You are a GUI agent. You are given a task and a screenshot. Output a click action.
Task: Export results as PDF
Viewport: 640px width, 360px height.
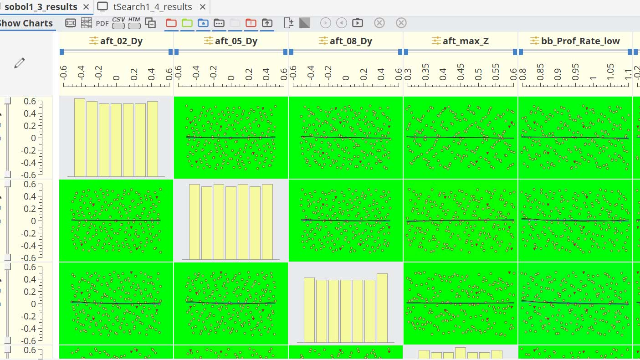pyautogui.click(x=102, y=24)
